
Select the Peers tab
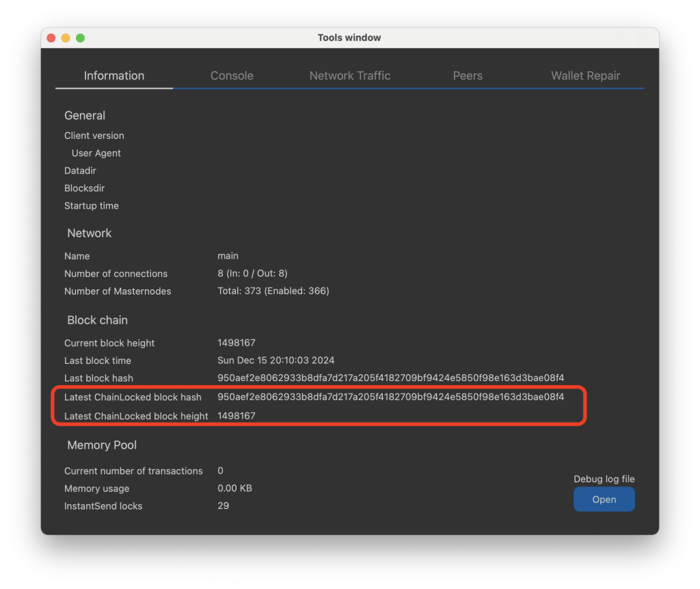coord(468,75)
